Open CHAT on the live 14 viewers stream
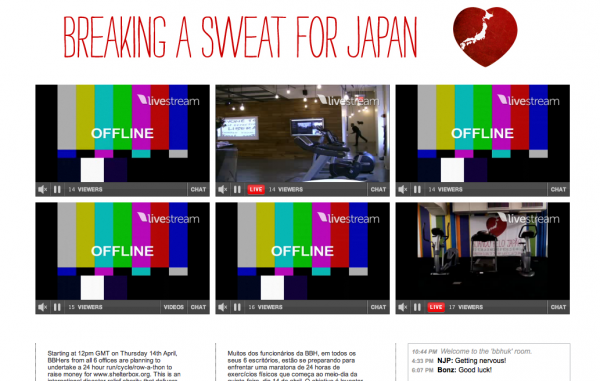600x381 pixels. click(x=378, y=189)
